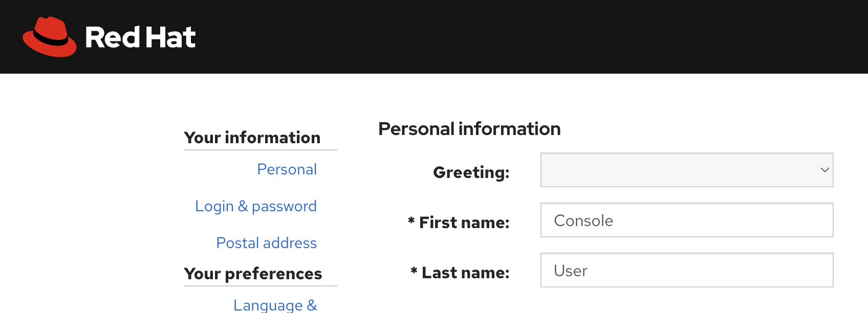The height and width of the screenshot is (313, 868).
Task: Open the Postal address section
Action: point(266,243)
